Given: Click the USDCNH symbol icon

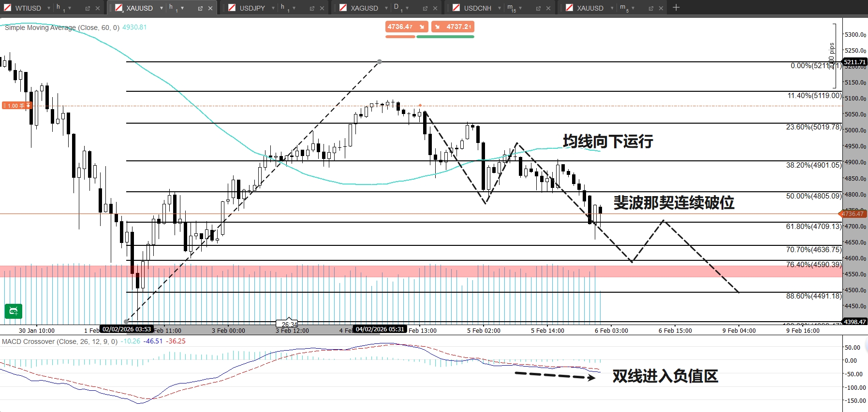Looking at the screenshot, I should click(456, 8).
